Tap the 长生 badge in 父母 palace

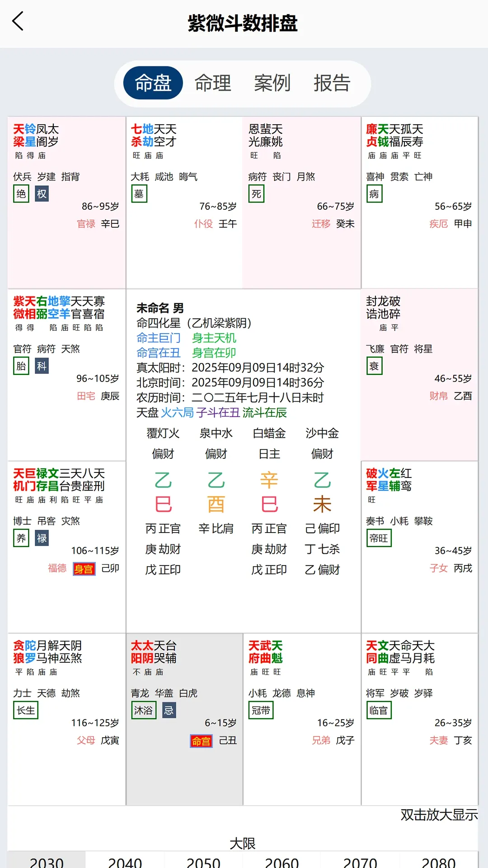point(26,711)
